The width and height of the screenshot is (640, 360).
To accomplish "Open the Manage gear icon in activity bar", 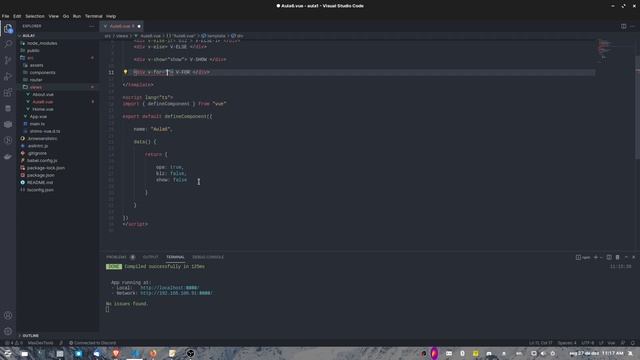I will click(x=8, y=331).
